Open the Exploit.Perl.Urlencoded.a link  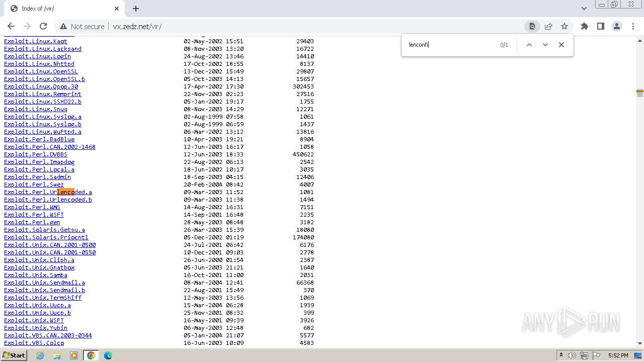(x=48, y=192)
